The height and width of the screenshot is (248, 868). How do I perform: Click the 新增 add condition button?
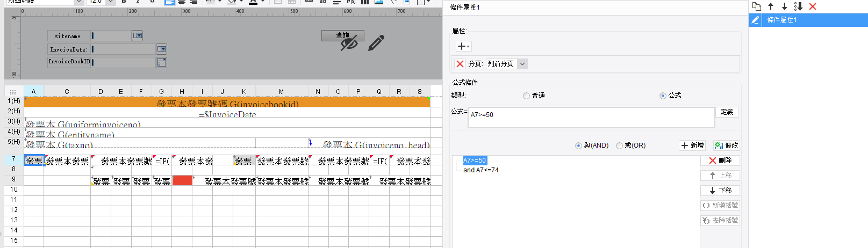[692, 145]
